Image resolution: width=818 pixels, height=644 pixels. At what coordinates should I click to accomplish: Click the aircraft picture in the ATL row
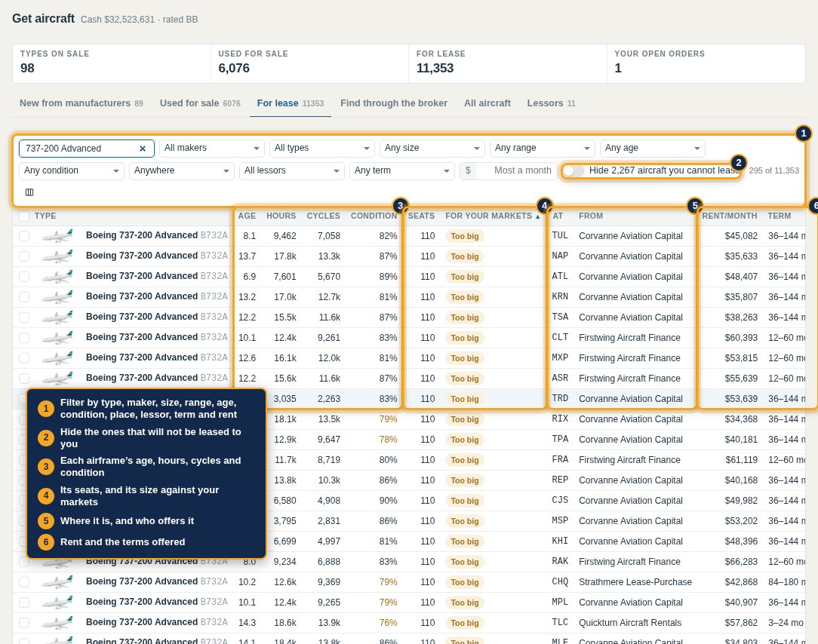coord(57,277)
